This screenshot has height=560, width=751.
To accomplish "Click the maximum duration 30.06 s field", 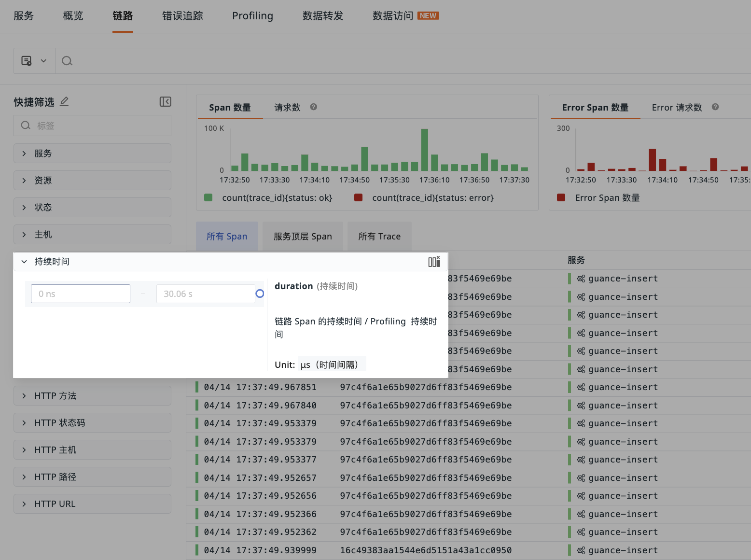I will (206, 294).
